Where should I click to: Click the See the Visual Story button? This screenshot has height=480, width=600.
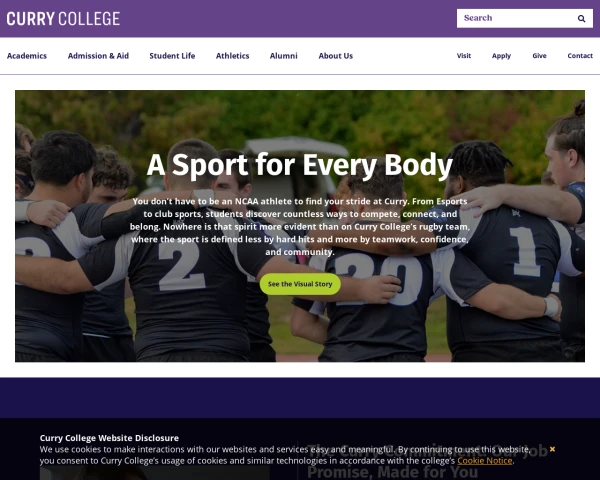[x=300, y=284]
